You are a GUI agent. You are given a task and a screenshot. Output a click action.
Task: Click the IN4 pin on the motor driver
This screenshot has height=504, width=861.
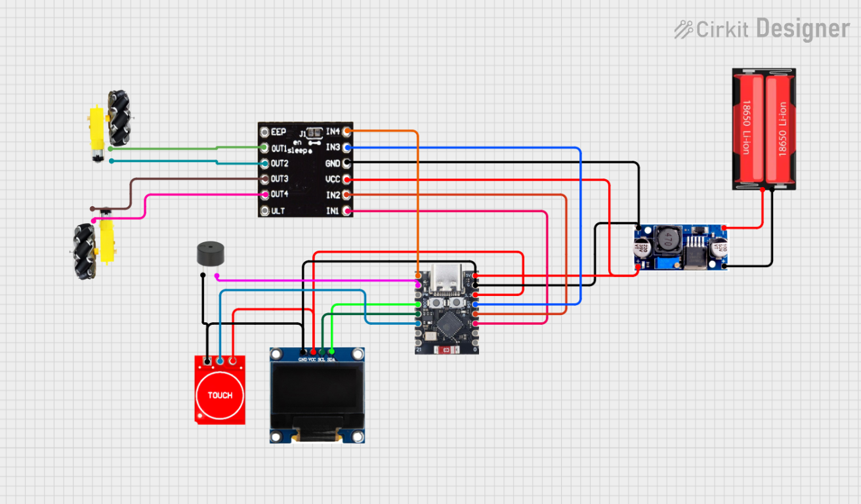pyautogui.click(x=347, y=132)
